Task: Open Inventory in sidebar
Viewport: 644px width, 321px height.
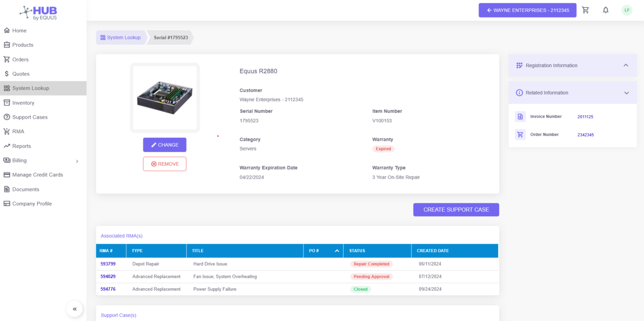Action: [43, 103]
